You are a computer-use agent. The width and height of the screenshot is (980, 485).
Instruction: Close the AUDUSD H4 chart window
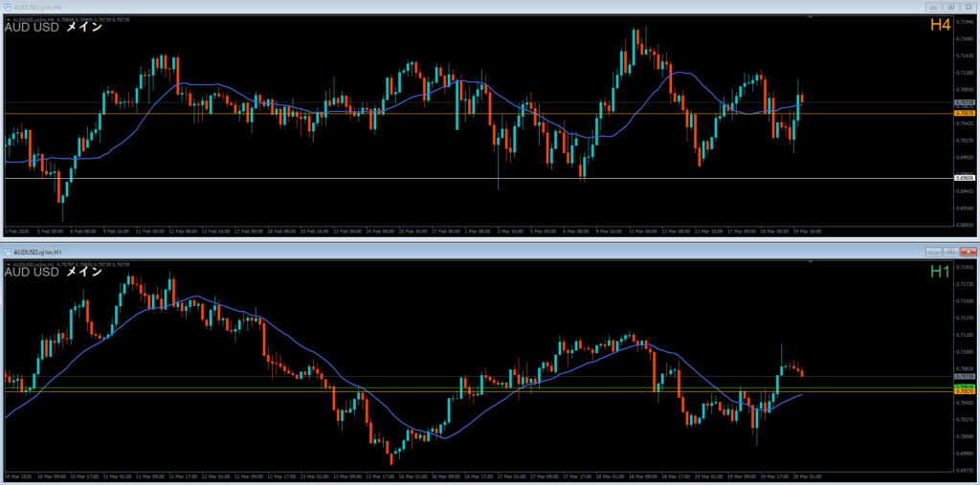[x=969, y=7]
